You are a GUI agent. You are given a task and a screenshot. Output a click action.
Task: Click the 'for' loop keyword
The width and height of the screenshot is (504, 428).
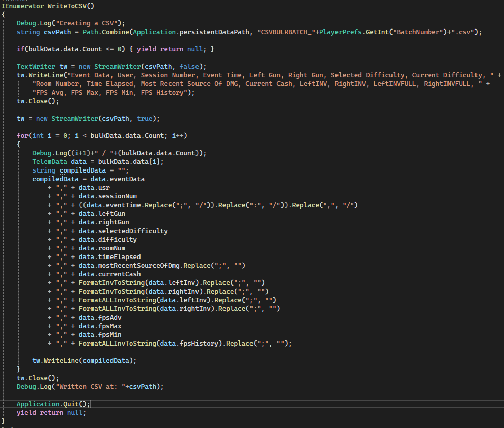click(22, 136)
